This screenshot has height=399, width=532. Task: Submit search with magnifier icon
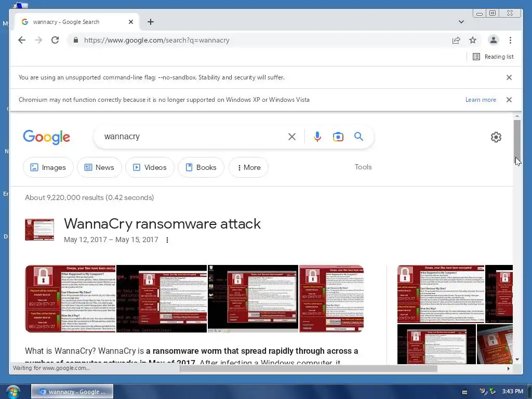click(358, 137)
